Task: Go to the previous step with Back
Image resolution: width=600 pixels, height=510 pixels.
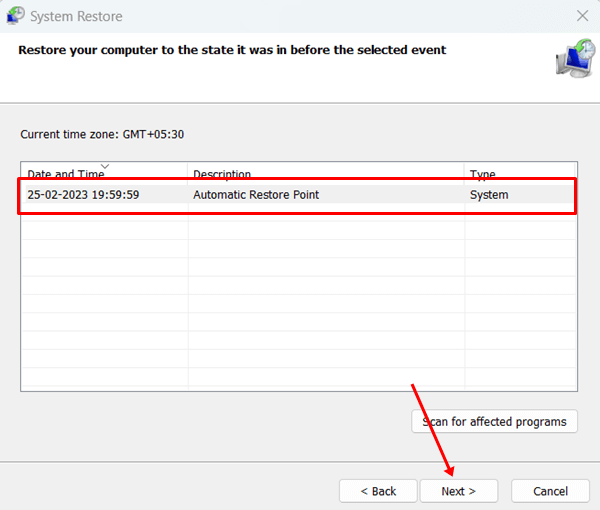Action: click(x=378, y=491)
